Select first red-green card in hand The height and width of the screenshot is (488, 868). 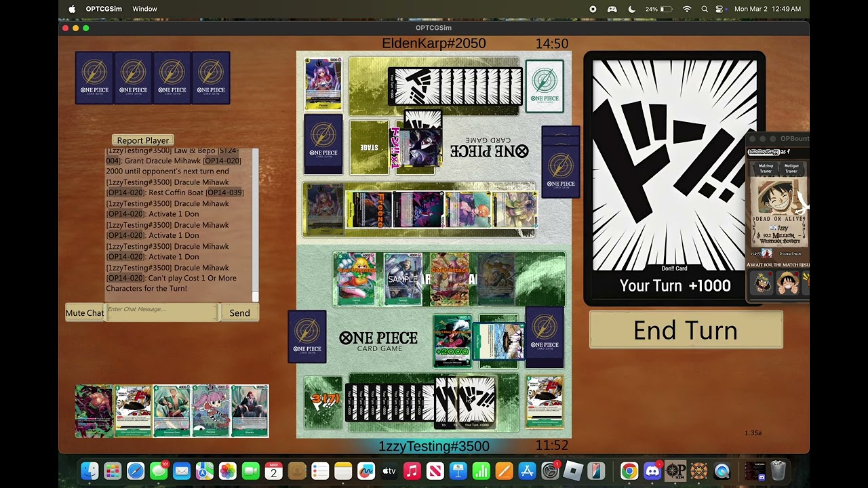[94, 411]
